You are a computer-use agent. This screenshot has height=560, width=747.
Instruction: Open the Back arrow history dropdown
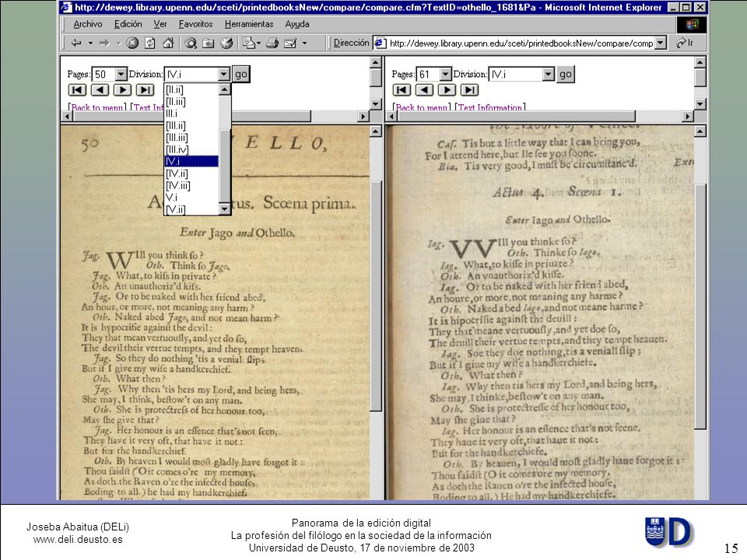90,44
